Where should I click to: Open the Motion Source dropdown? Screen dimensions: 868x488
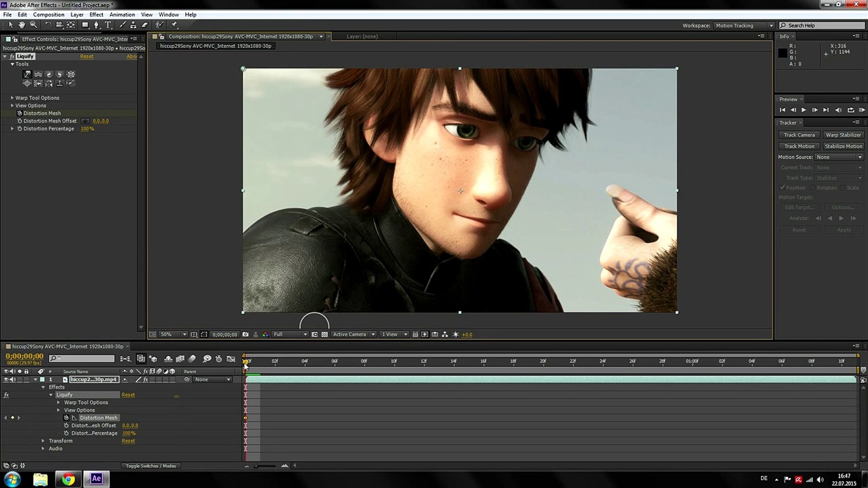coord(839,157)
